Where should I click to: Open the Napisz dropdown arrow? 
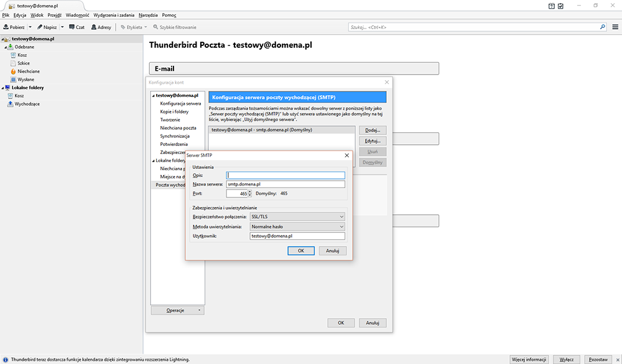click(x=62, y=27)
